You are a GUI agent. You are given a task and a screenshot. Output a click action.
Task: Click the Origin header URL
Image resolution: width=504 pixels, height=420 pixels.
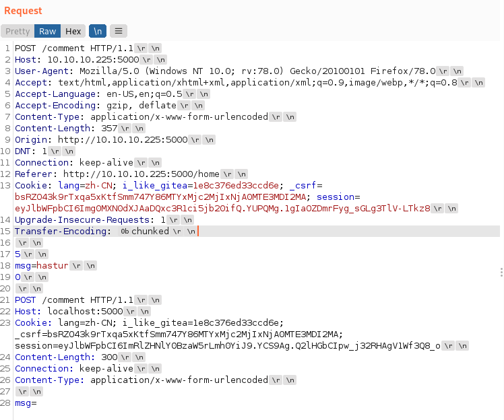(x=121, y=140)
